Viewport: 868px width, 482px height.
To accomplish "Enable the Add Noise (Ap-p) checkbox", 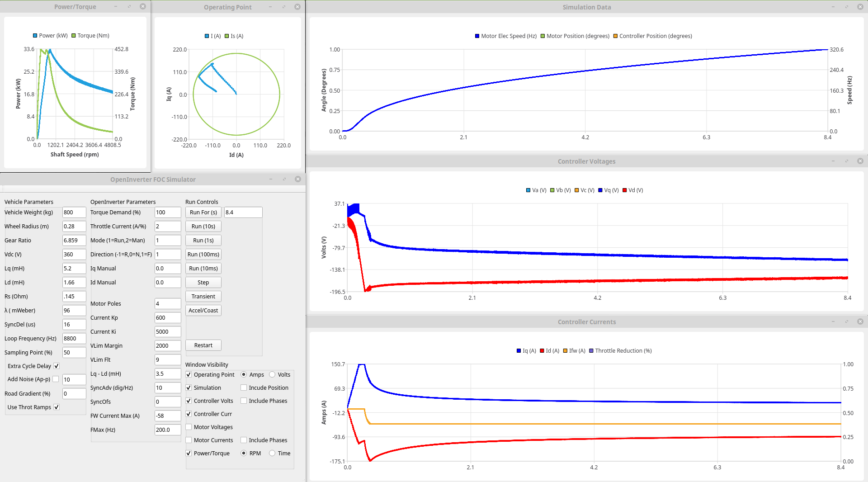I will (x=56, y=379).
